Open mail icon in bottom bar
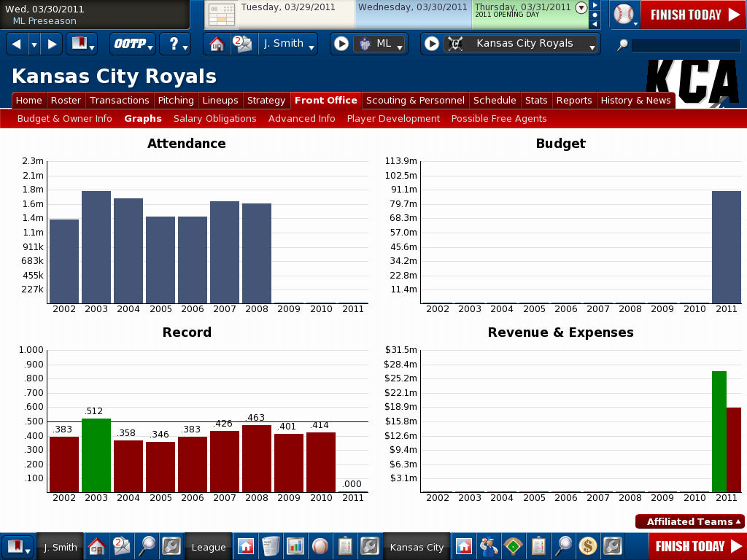Image resolution: width=747 pixels, height=560 pixels. pyautogui.click(x=122, y=546)
